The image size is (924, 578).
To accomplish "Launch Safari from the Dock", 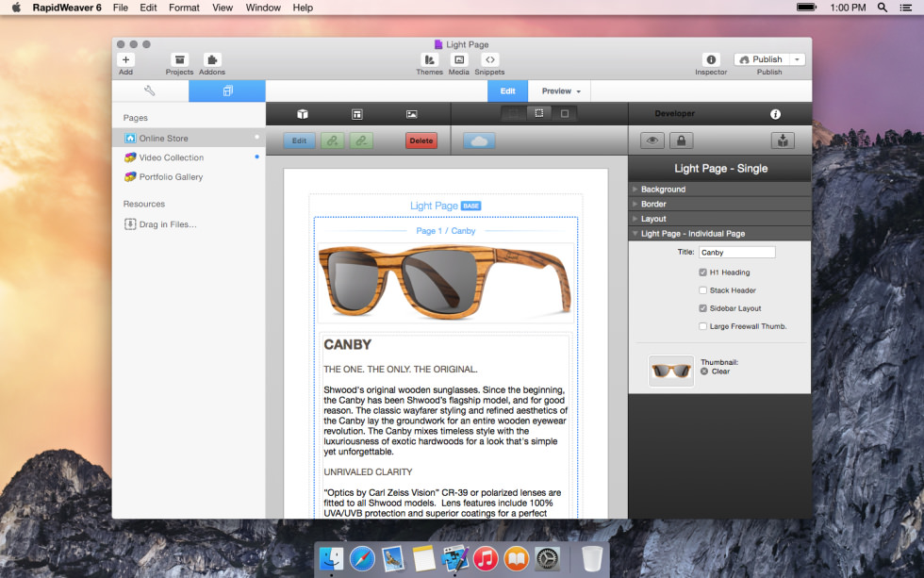I will [x=362, y=558].
